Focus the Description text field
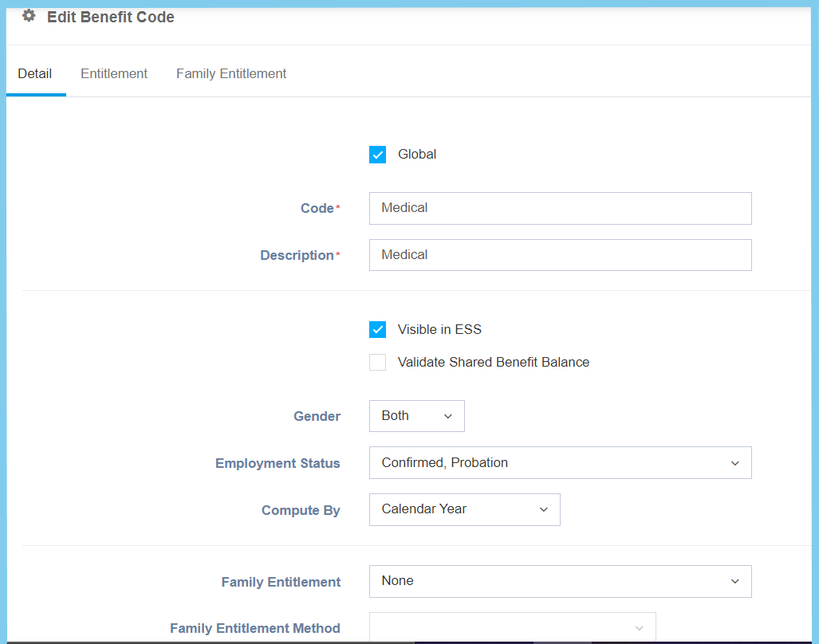Viewport: 819px width, 644px height. pos(560,255)
